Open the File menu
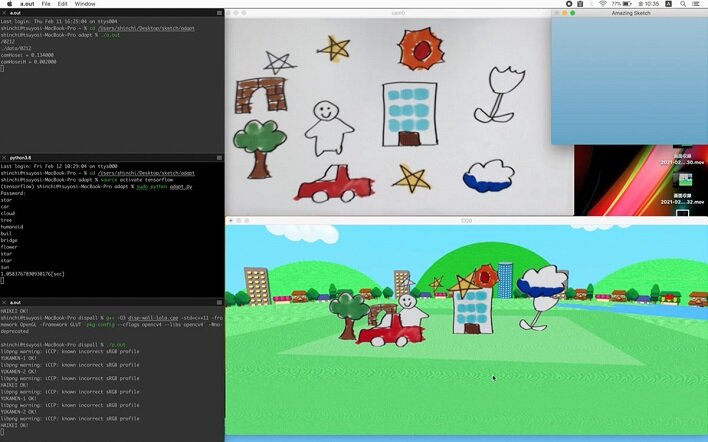The image size is (708, 442). pos(47,4)
